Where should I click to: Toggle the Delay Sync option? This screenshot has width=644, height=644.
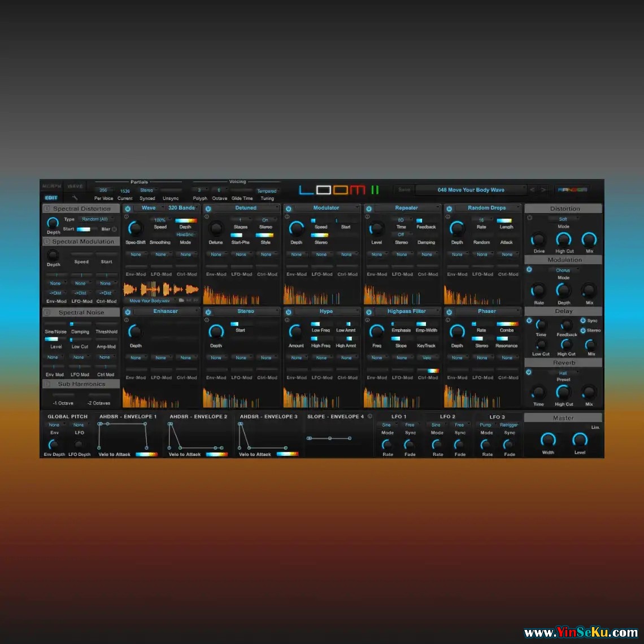point(583,320)
